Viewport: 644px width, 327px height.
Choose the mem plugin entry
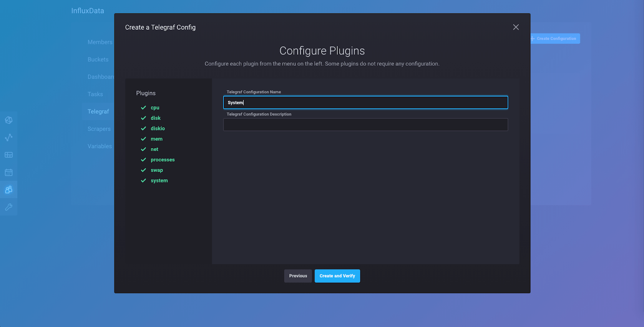tap(157, 139)
